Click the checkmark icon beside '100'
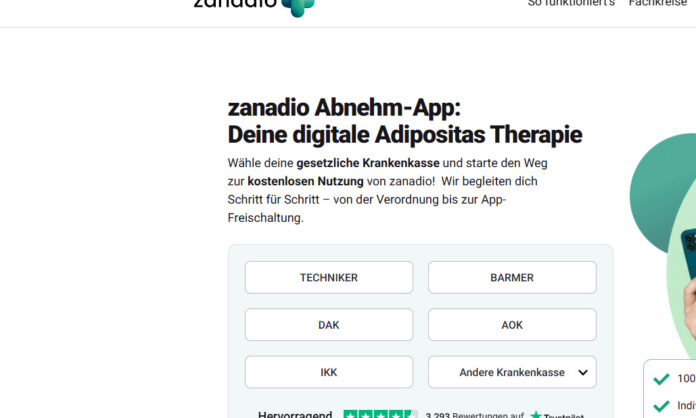Image resolution: width=696 pixels, height=418 pixels. point(661,379)
